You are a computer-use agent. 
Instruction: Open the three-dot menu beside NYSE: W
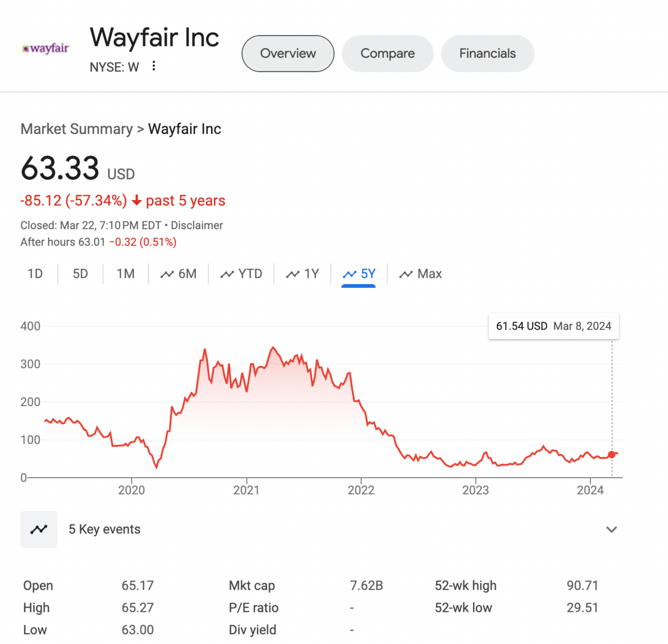tap(154, 66)
